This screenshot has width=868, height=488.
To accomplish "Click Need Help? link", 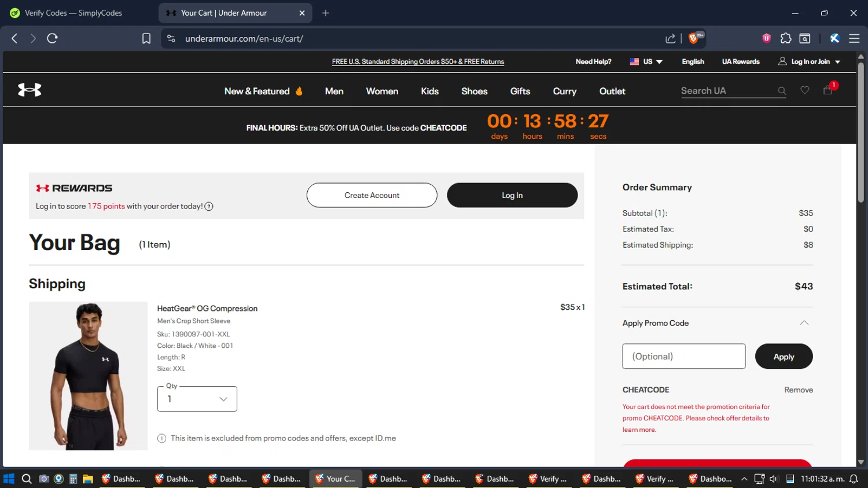I will 593,61.
